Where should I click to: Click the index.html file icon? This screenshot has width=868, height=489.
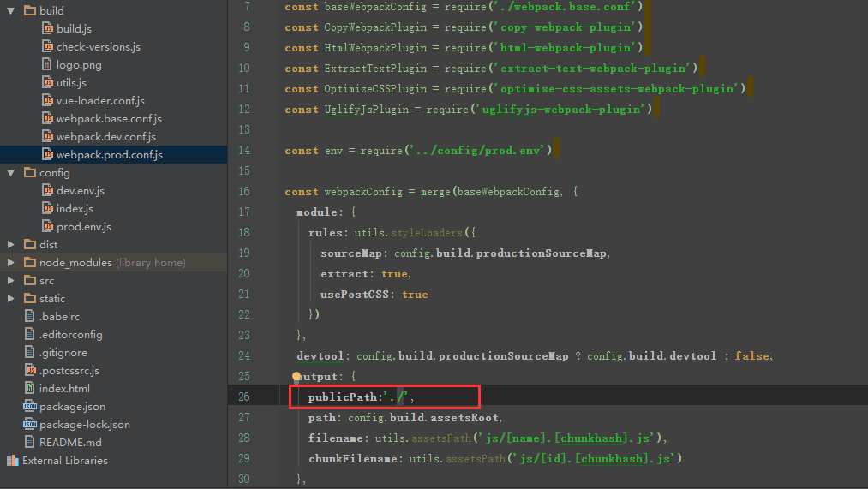tap(30, 389)
